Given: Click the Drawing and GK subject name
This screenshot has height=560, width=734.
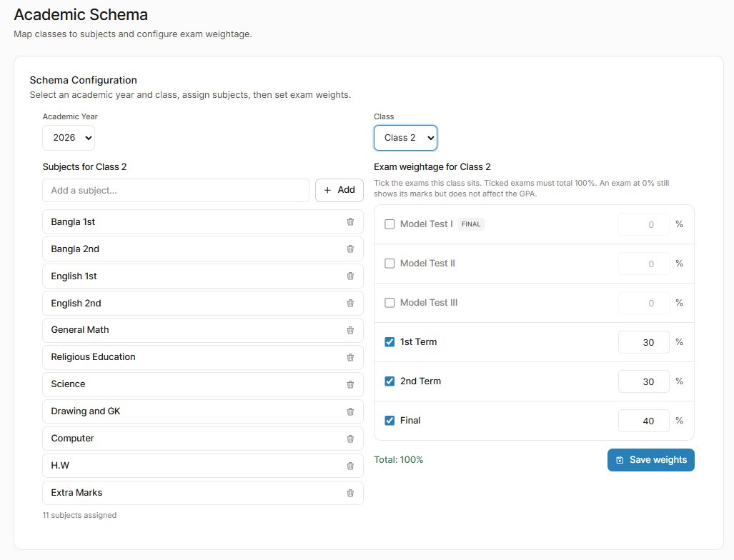Looking at the screenshot, I should (86, 411).
